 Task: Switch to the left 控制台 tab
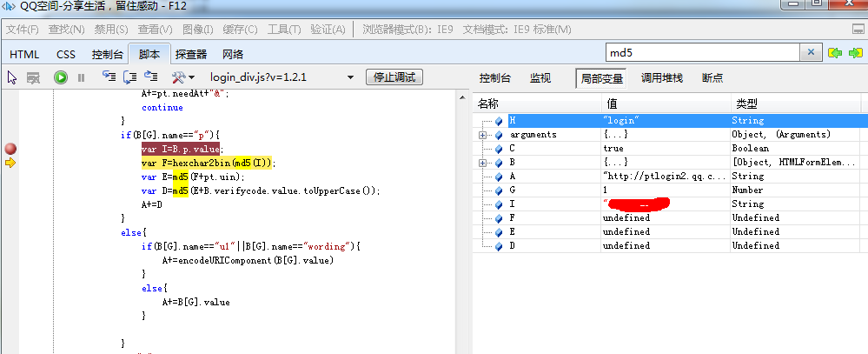pos(108,54)
